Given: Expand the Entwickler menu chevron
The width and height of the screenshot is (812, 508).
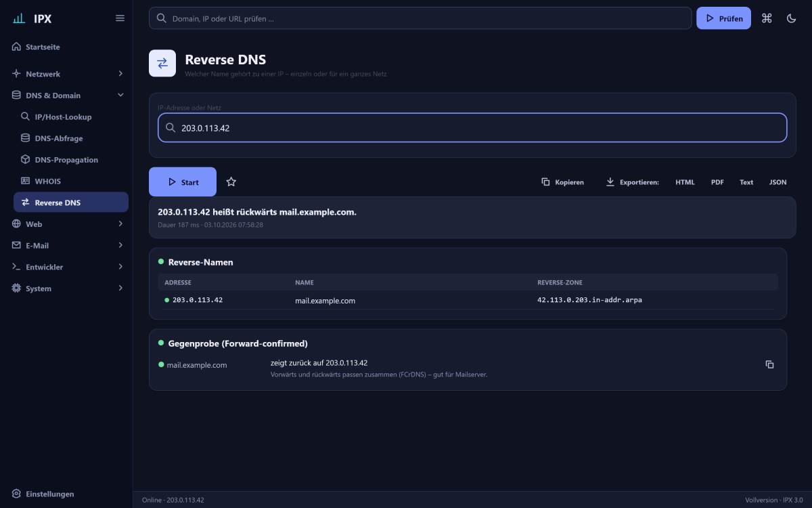Looking at the screenshot, I should tap(120, 267).
